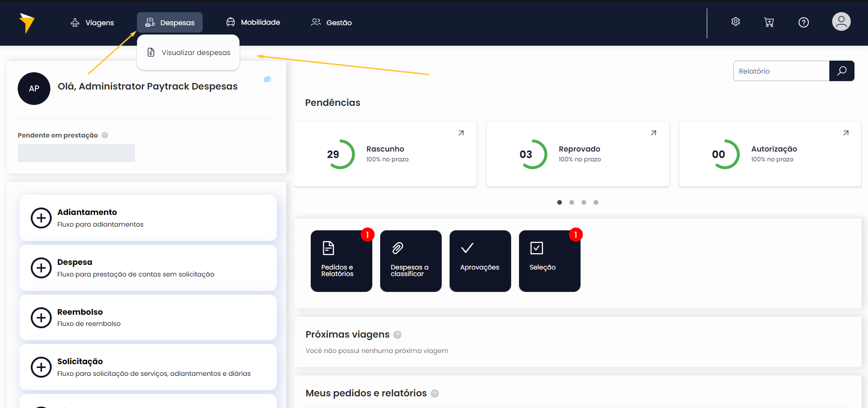Select Visualizar despesas from dropdown
This screenshot has width=868, height=408.
click(x=188, y=52)
